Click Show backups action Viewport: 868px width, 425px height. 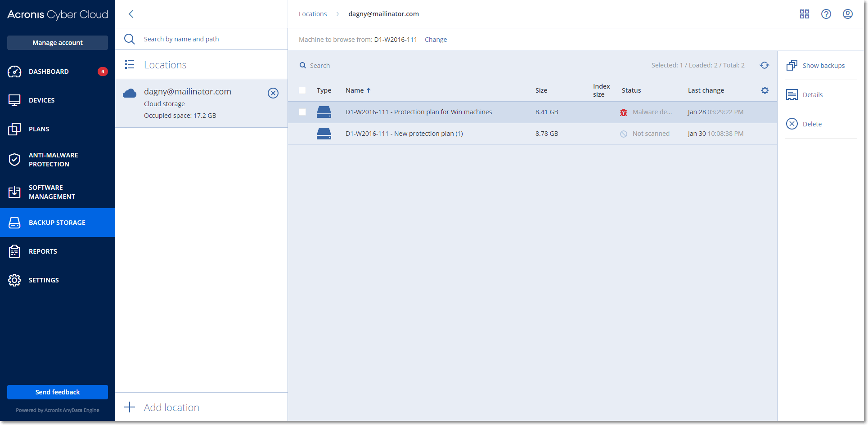821,66
